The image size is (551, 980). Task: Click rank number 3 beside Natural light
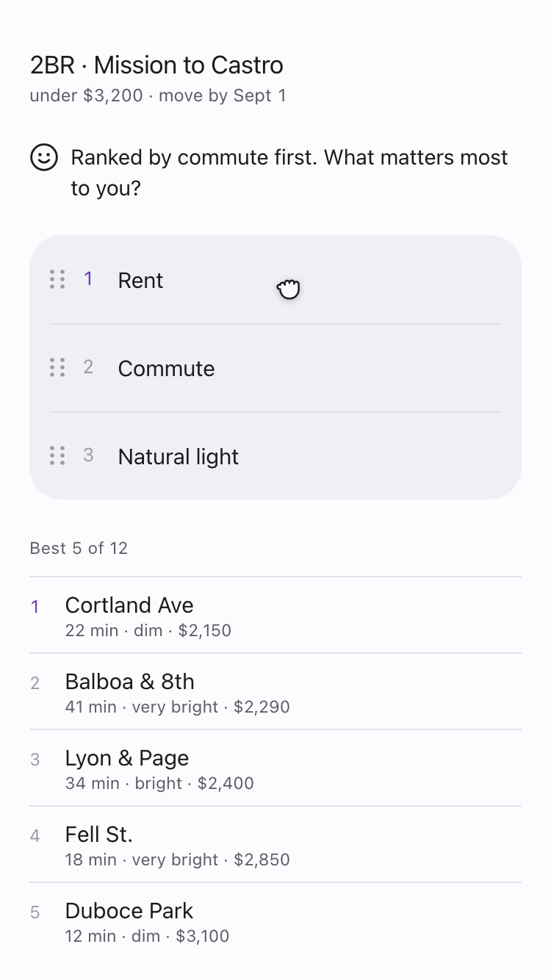tap(88, 455)
